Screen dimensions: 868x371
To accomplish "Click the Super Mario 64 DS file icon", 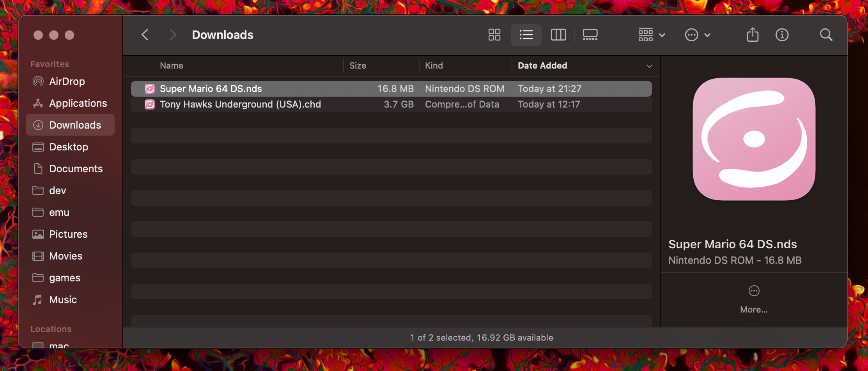I will click(x=150, y=89).
